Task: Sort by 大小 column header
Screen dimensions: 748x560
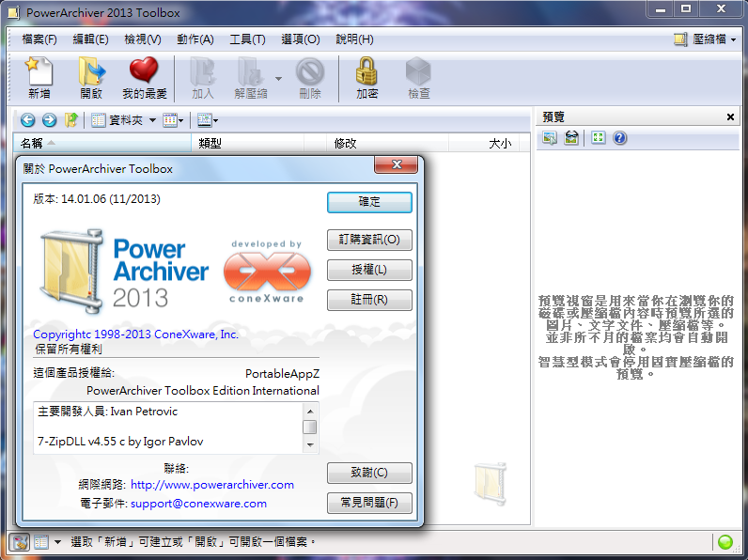Action: pos(484,143)
